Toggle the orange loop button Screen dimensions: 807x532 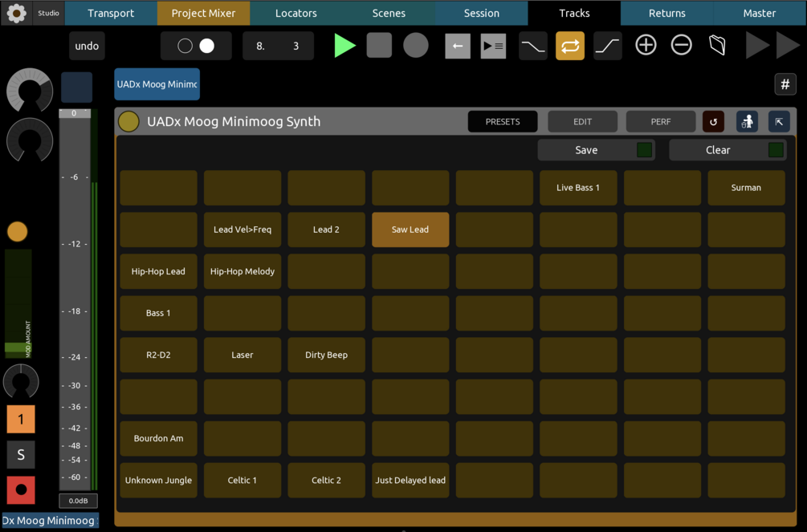pos(570,46)
